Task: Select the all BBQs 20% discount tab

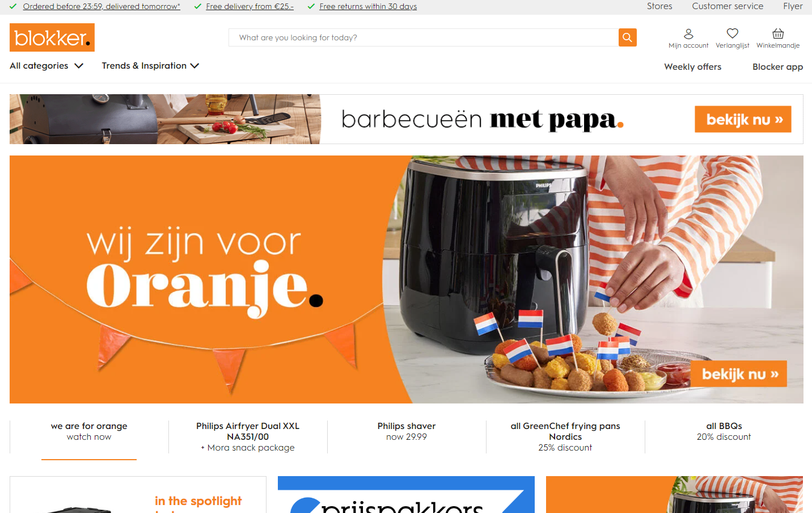Action: pyautogui.click(x=724, y=431)
